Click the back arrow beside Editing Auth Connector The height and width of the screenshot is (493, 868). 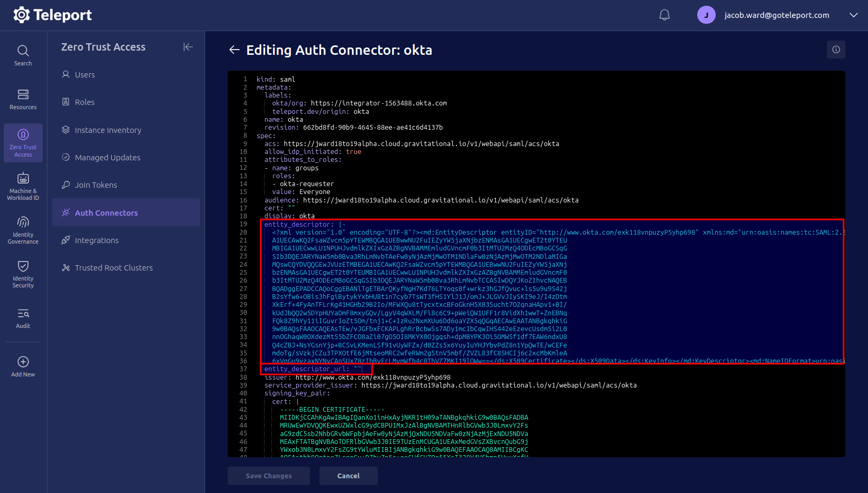pyautogui.click(x=233, y=50)
